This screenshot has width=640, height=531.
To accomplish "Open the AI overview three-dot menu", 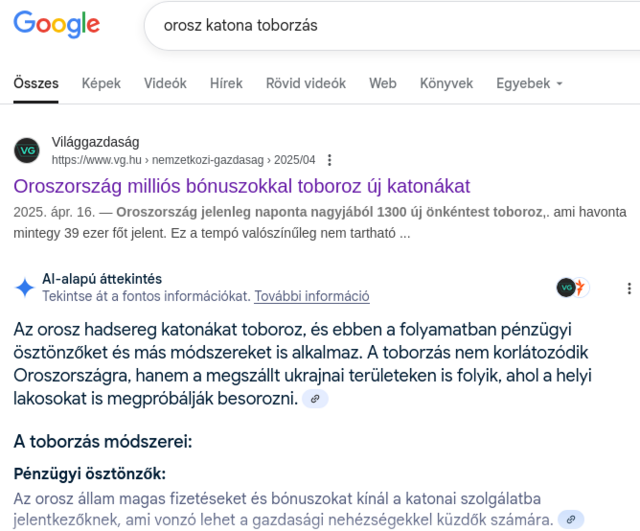I will [x=629, y=288].
